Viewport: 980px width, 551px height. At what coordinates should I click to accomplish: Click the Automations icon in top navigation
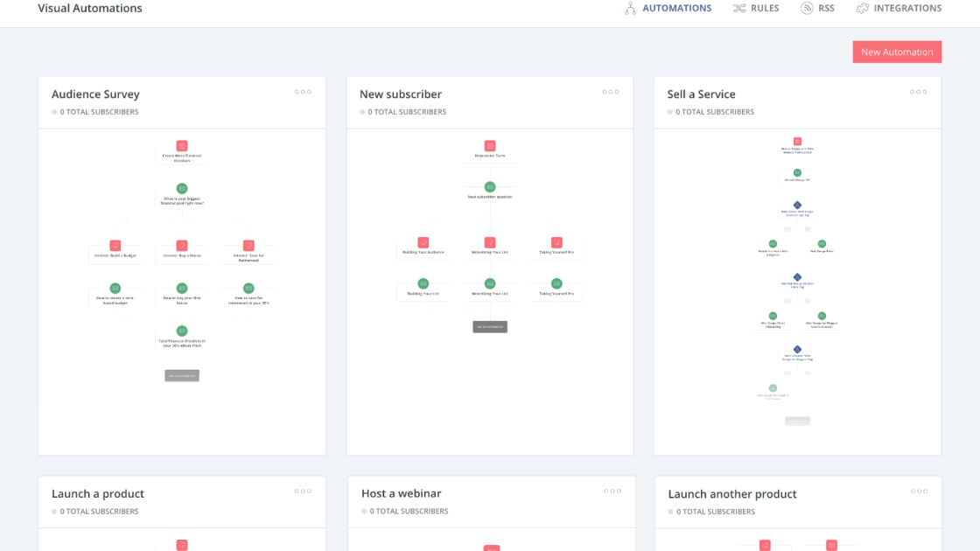tap(630, 9)
